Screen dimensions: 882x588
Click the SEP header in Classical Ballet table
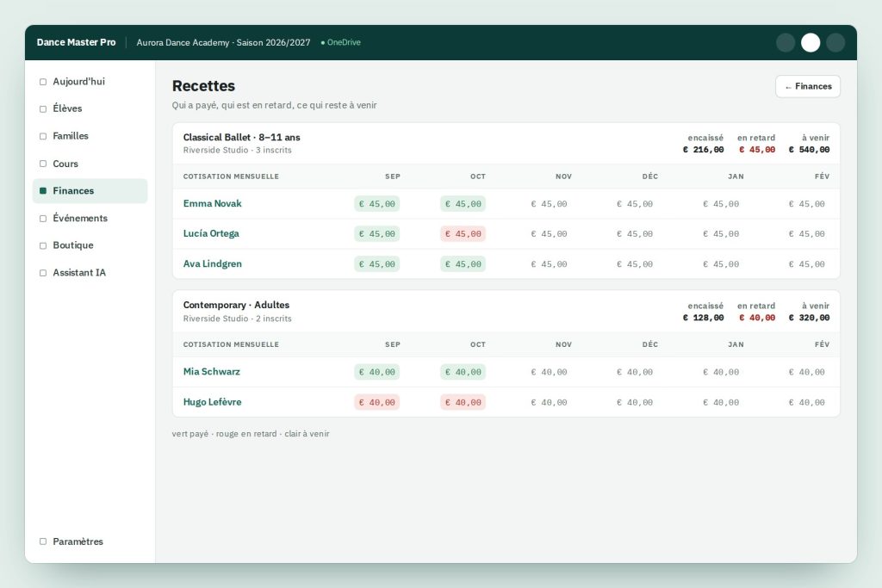393,176
